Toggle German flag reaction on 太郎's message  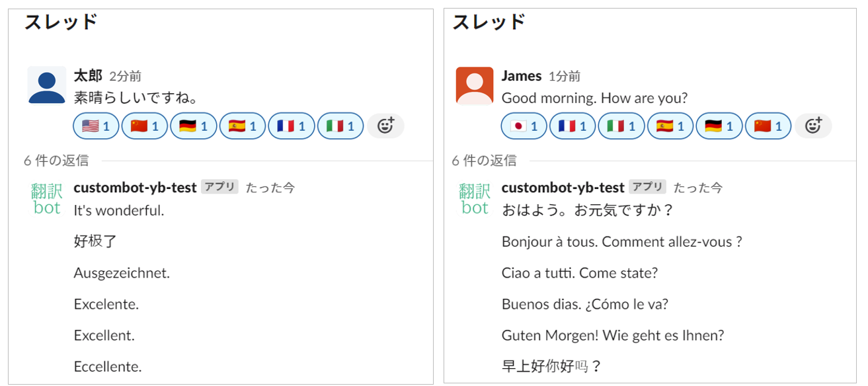click(x=194, y=126)
